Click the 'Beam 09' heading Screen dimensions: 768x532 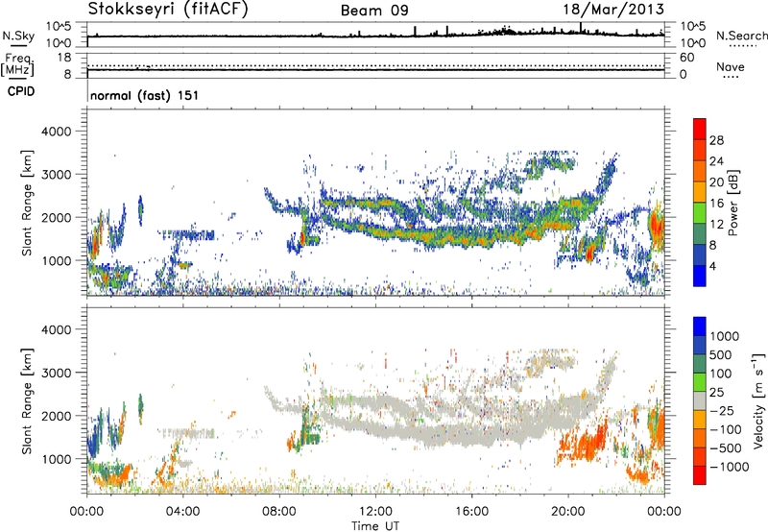click(x=374, y=11)
